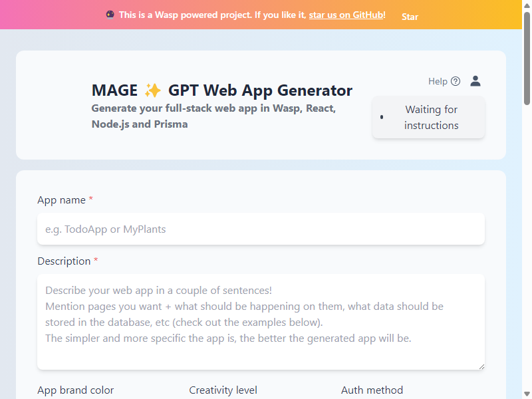Open the Help link
This screenshot has height=399, width=532.
pos(444,81)
